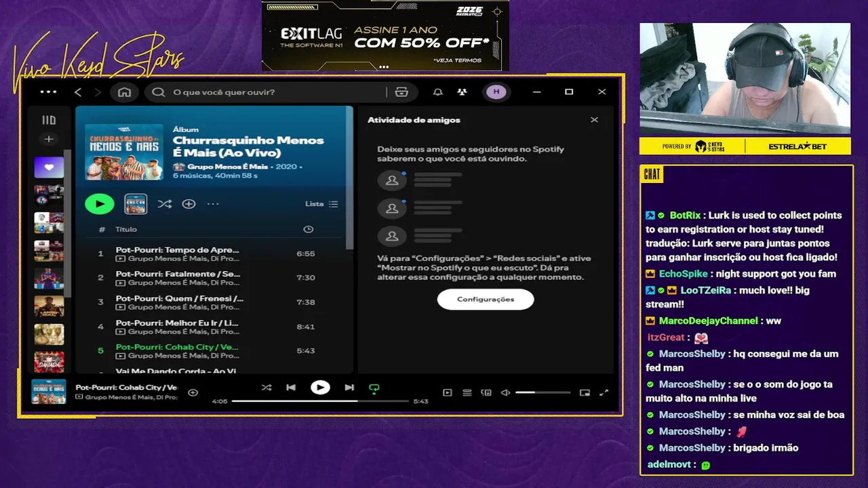
Task: Open album more options ellipsis
Action: tap(213, 203)
